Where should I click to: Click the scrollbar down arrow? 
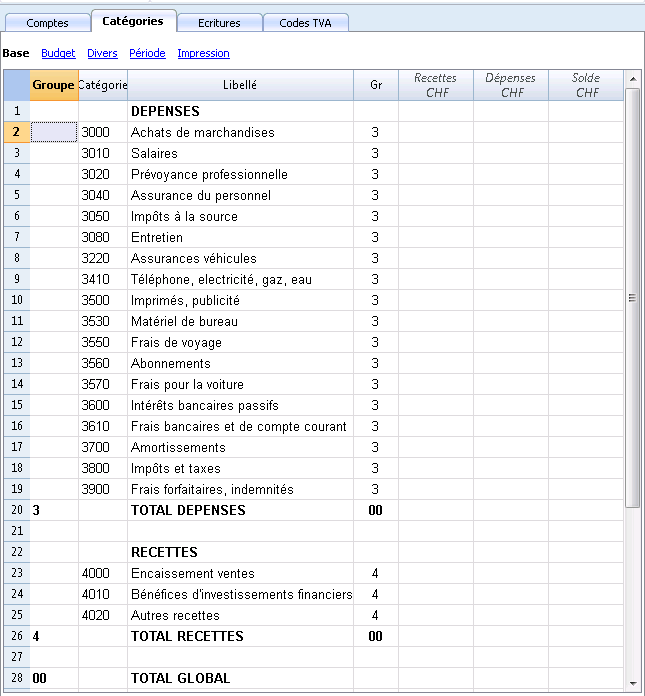[x=633, y=684]
